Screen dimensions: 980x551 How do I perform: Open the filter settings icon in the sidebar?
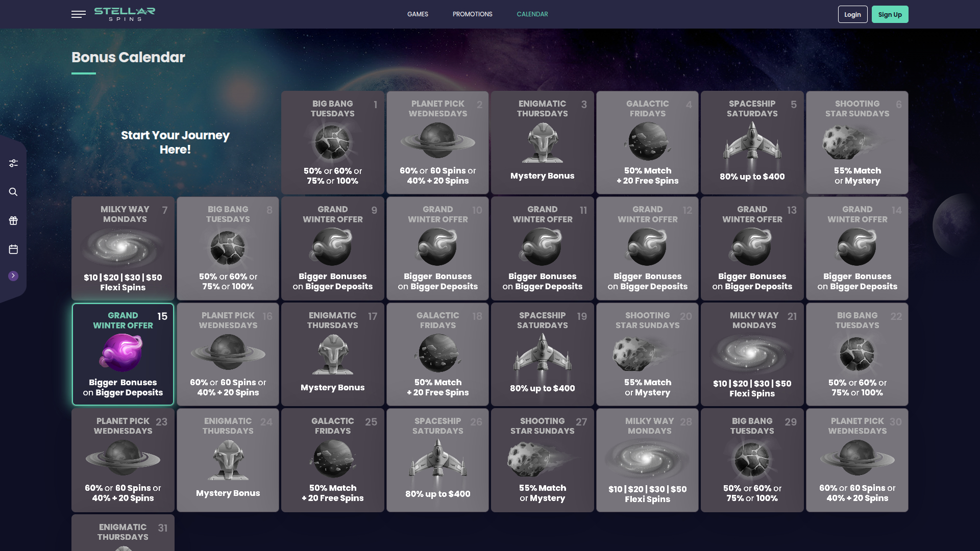pyautogui.click(x=13, y=163)
